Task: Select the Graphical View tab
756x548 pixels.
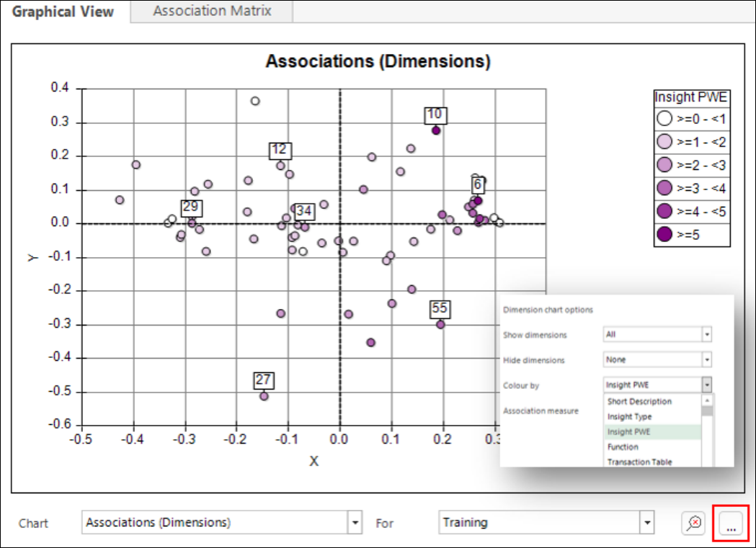Action: pyautogui.click(x=63, y=12)
